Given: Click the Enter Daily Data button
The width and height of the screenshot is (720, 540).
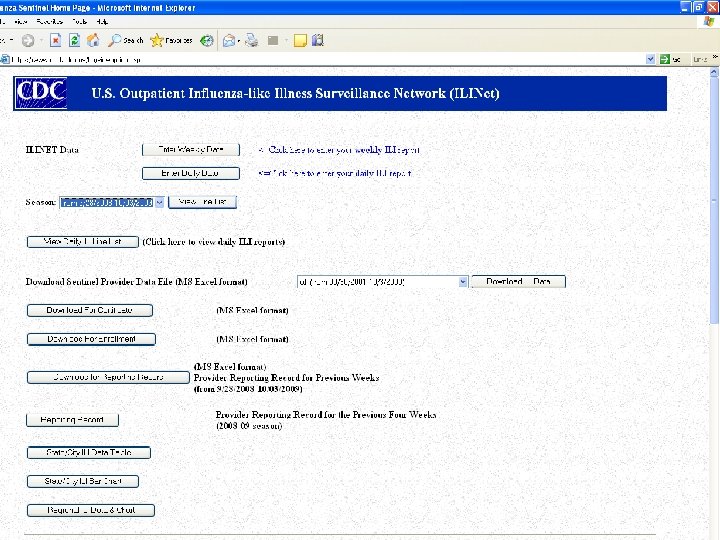Looking at the screenshot, I should click(x=191, y=173).
